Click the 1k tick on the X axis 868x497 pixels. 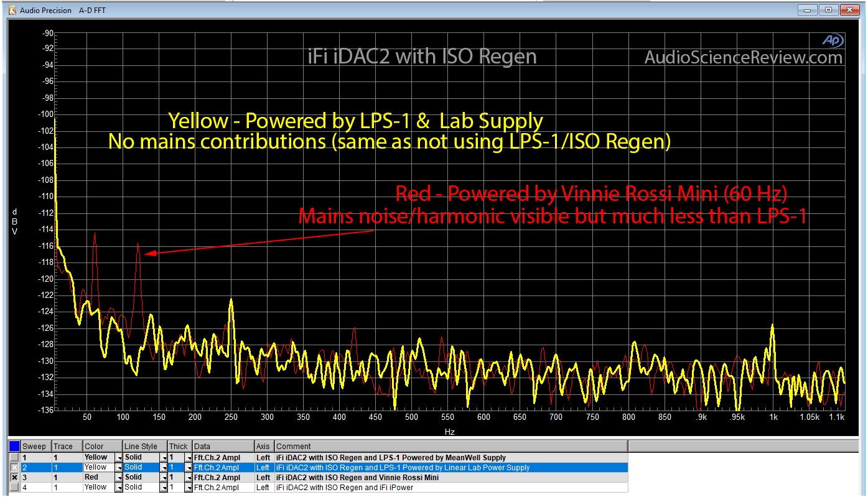click(x=773, y=417)
